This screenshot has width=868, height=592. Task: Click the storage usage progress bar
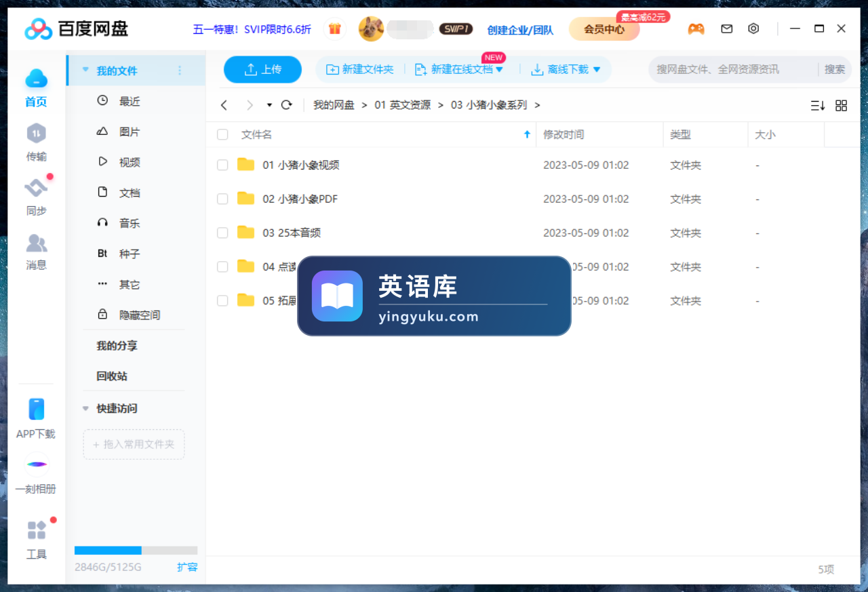[x=136, y=551]
